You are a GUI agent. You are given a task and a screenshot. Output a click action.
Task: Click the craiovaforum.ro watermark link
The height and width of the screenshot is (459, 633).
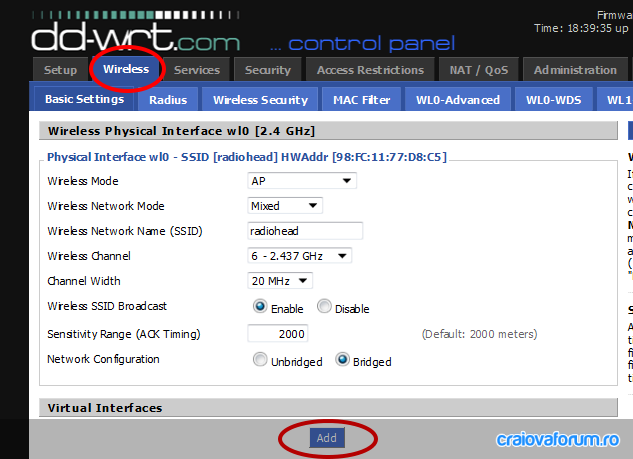click(x=558, y=440)
